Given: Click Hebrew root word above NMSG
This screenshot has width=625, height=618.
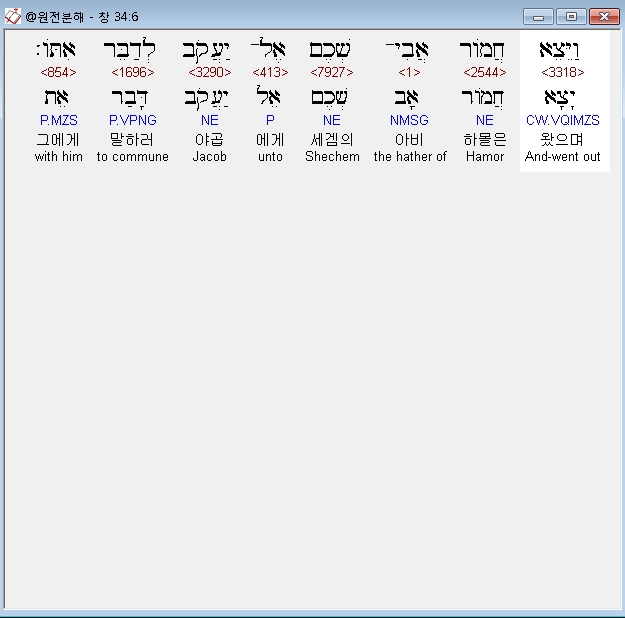Looking at the screenshot, I should (406, 98).
